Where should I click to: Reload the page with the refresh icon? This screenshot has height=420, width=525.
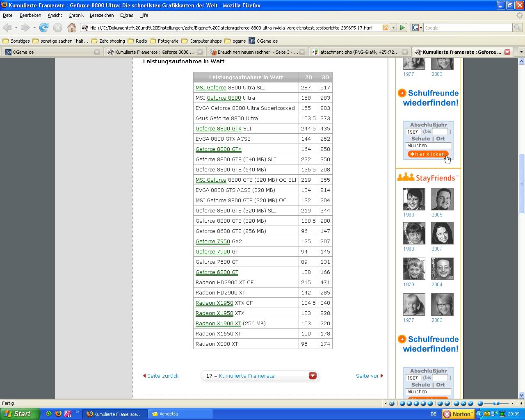click(44, 27)
